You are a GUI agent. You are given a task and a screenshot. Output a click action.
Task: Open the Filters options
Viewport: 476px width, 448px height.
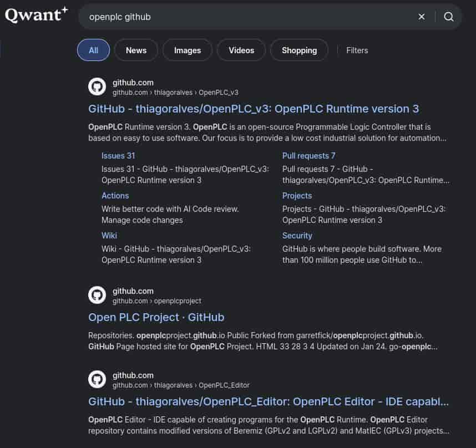coord(357,50)
